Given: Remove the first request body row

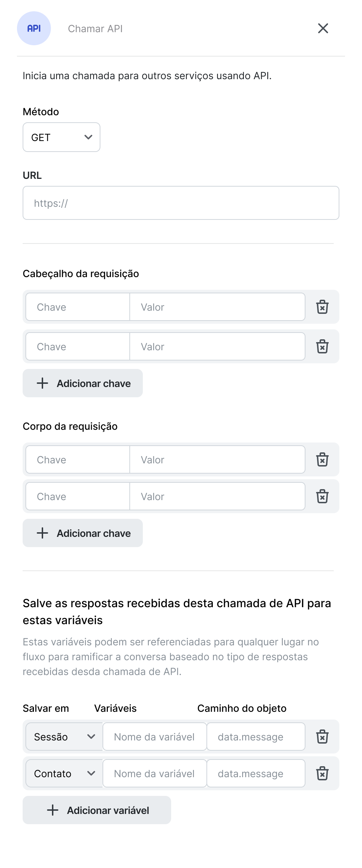Looking at the screenshot, I should point(322,459).
